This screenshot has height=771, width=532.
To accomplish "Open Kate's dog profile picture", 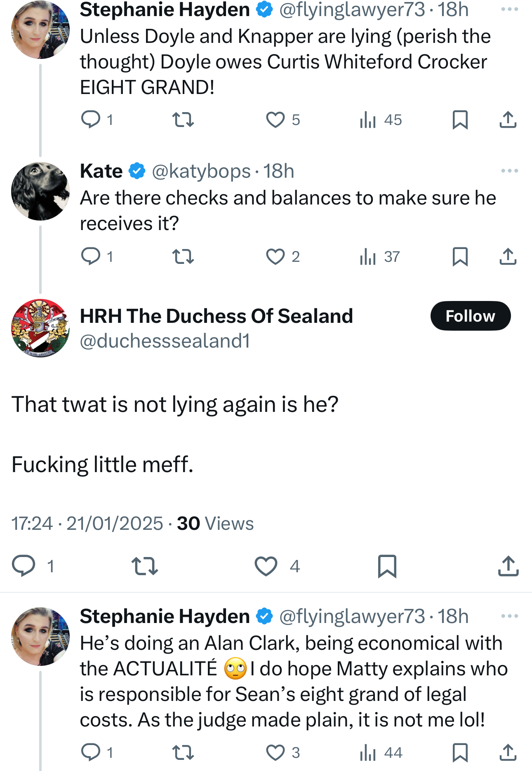I will coord(40,191).
